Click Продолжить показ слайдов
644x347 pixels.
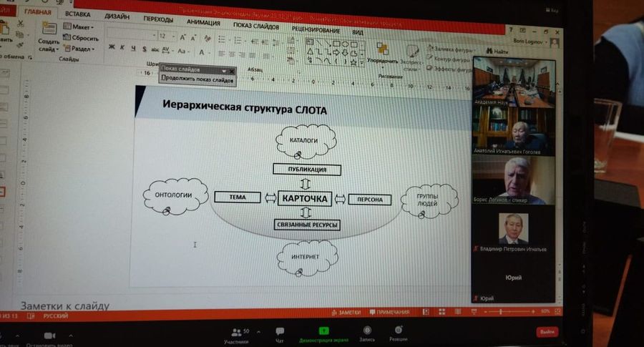[x=197, y=79]
